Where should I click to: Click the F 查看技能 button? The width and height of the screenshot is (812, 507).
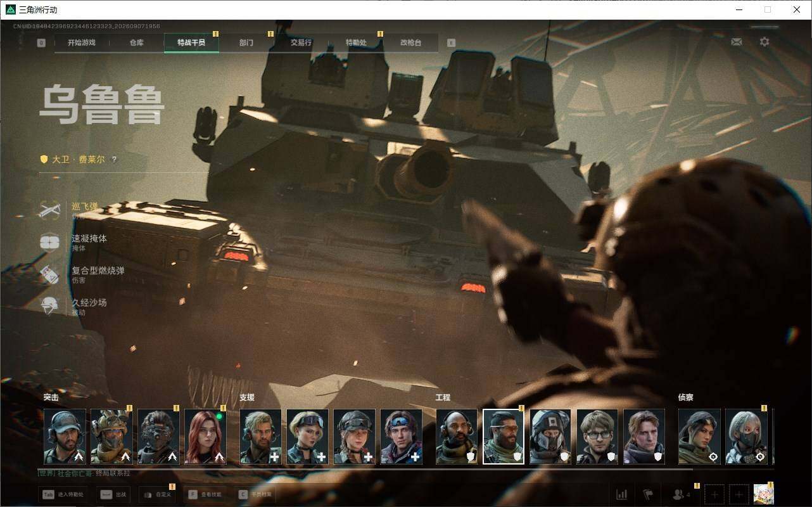click(x=206, y=494)
